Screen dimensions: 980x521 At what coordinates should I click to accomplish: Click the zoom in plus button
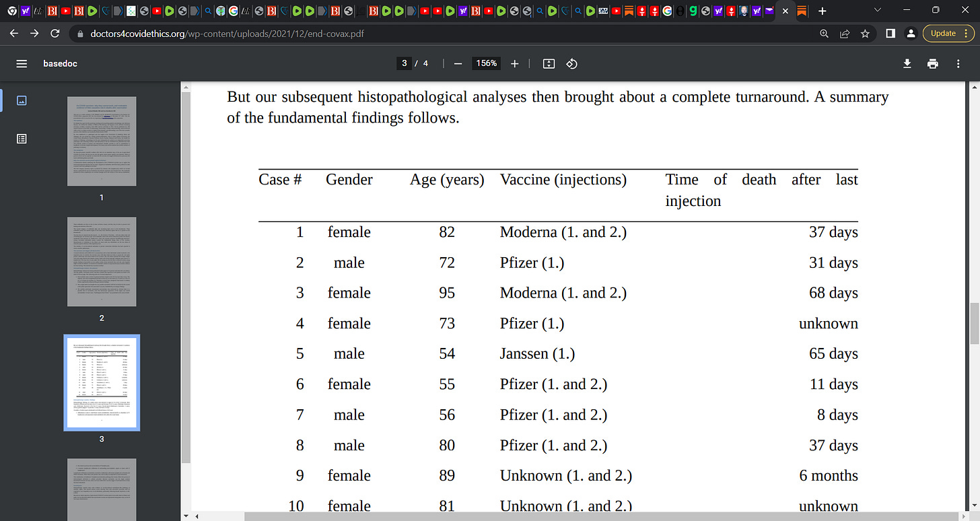(515, 63)
